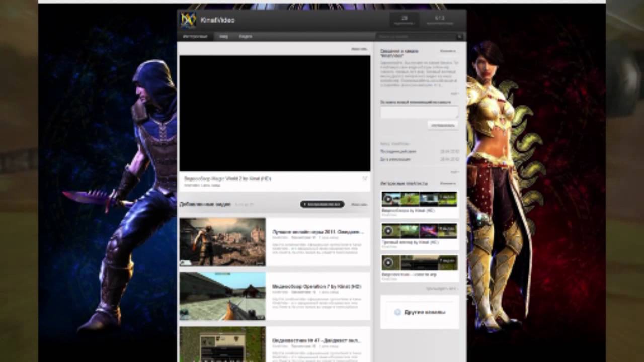
Task: Select the first 'Интересные' channel tab
Action: 195,37
